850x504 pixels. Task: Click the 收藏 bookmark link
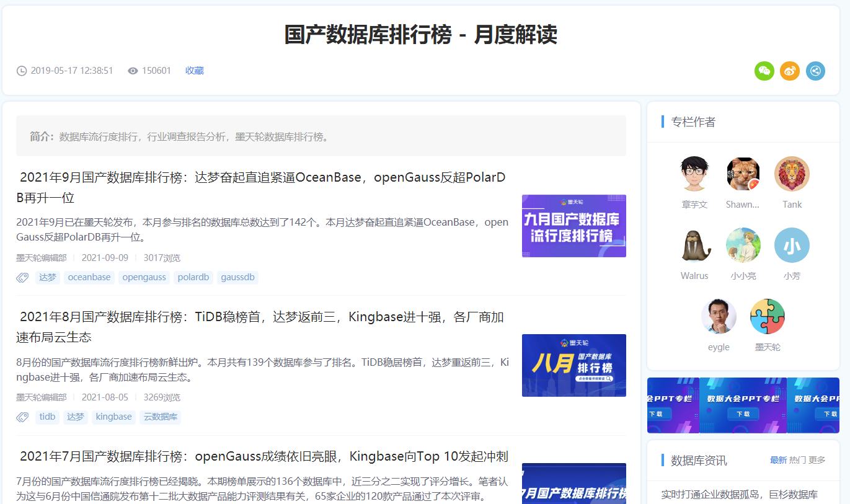click(x=195, y=71)
